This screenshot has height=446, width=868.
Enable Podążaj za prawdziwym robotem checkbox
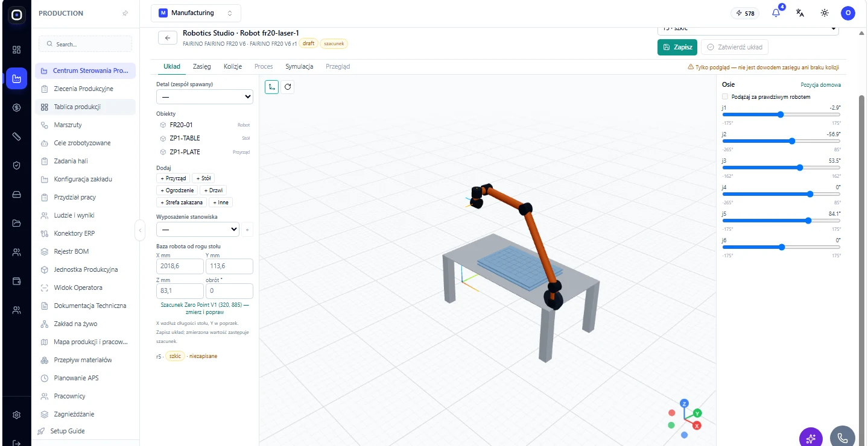(725, 96)
